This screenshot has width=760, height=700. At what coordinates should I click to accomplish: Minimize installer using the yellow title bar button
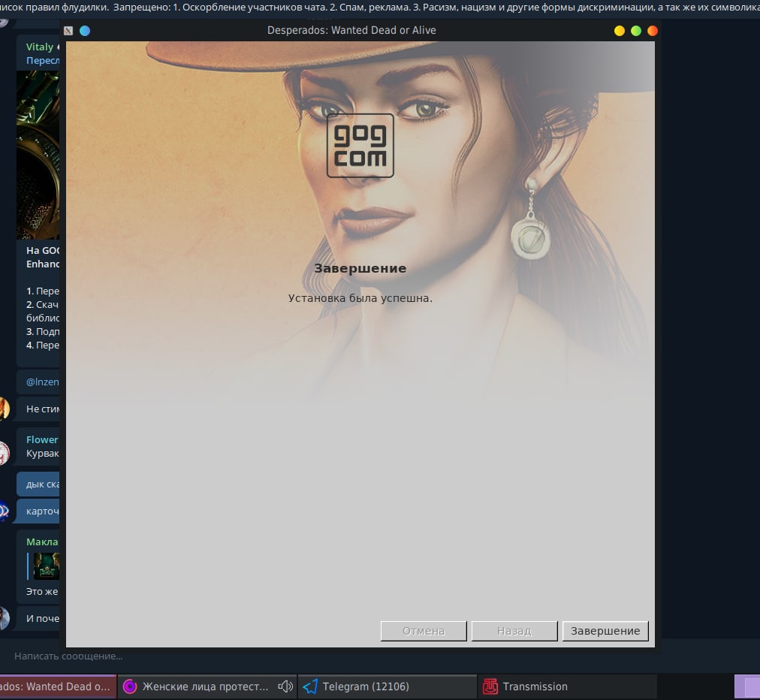(x=620, y=31)
